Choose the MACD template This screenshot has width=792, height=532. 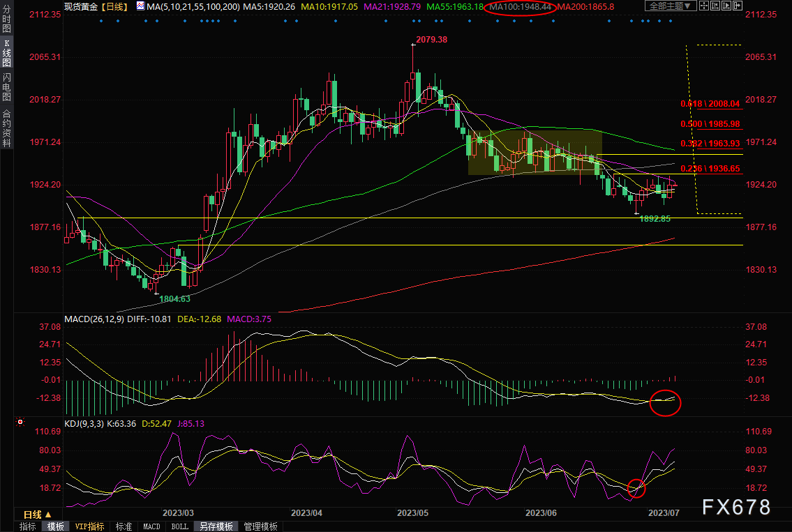[x=151, y=526]
